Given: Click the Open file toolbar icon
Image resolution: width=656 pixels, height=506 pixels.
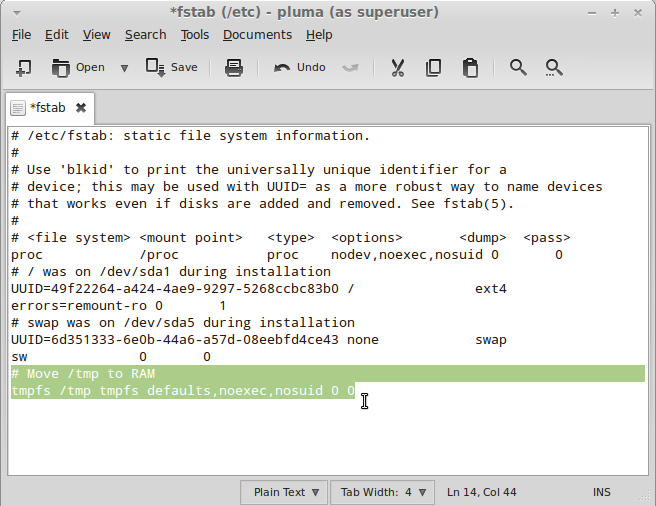Looking at the screenshot, I should 78,67.
